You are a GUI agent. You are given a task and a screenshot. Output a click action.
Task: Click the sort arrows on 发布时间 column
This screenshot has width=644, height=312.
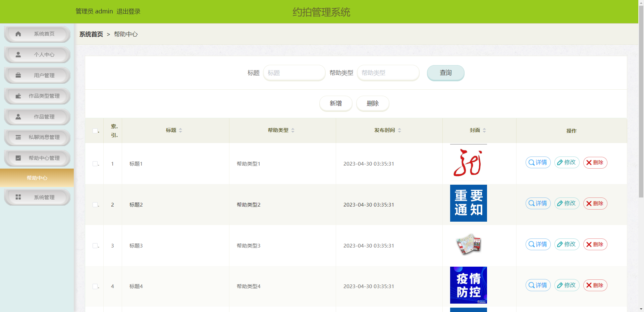(x=399, y=130)
